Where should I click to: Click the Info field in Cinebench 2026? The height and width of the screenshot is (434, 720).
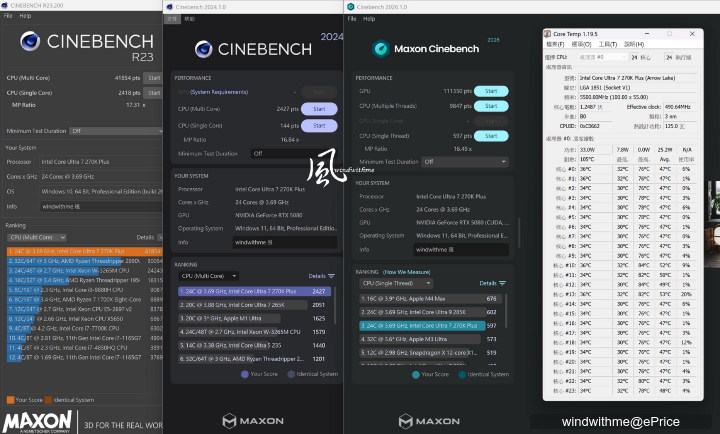tap(461, 250)
